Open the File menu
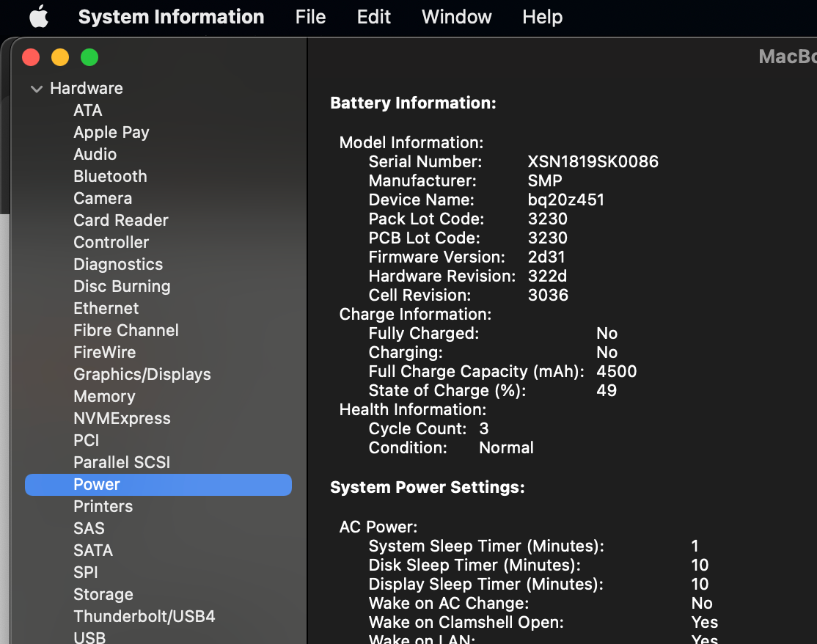This screenshot has width=817, height=644. coord(309,16)
